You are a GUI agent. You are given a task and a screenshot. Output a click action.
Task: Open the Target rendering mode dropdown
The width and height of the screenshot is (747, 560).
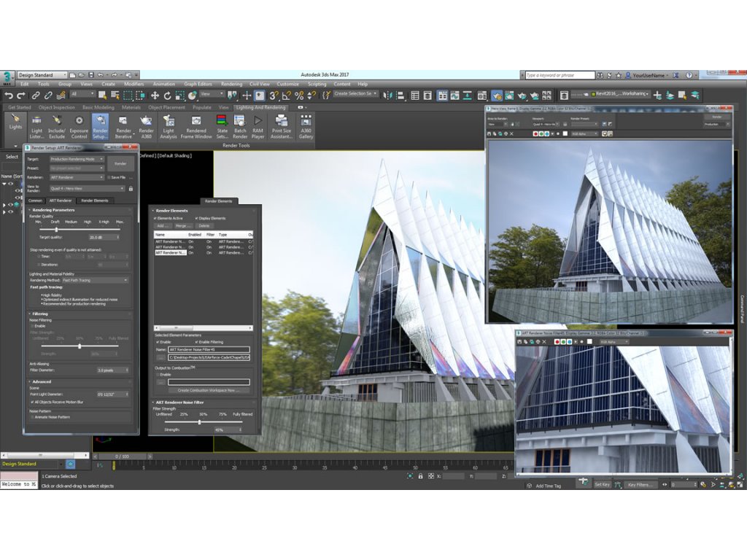pos(77,159)
